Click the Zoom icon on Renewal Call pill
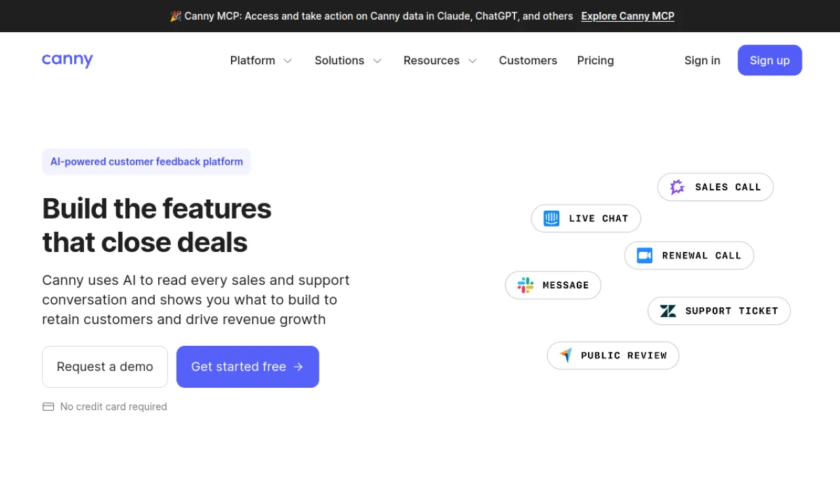840x504 pixels. pyautogui.click(x=644, y=256)
